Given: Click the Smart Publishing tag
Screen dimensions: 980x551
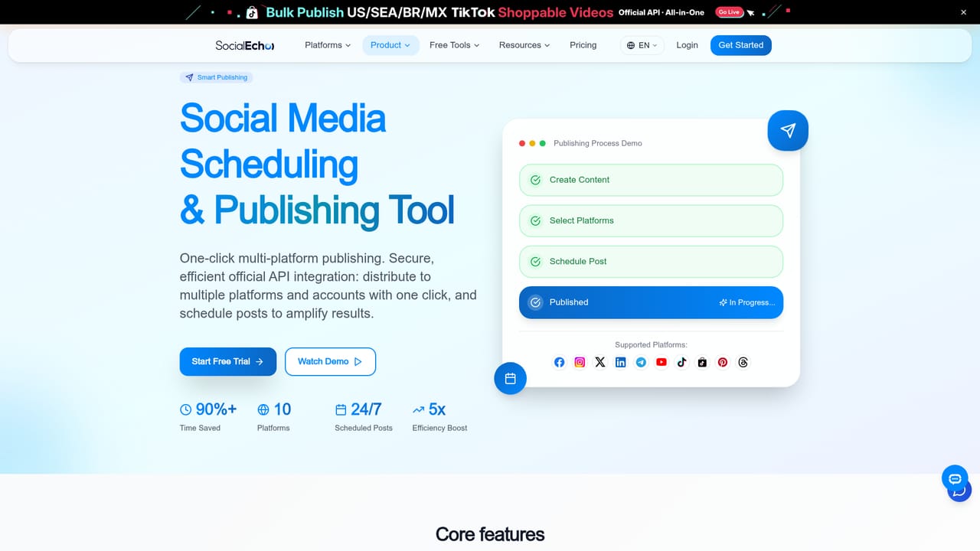Looking at the screenshot, I should point(217,77).
